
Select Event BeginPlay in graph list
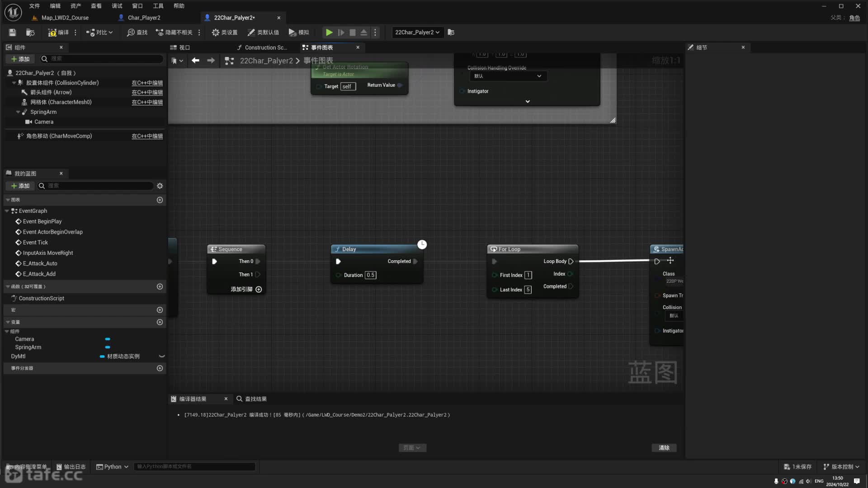[x=42, y=221]
